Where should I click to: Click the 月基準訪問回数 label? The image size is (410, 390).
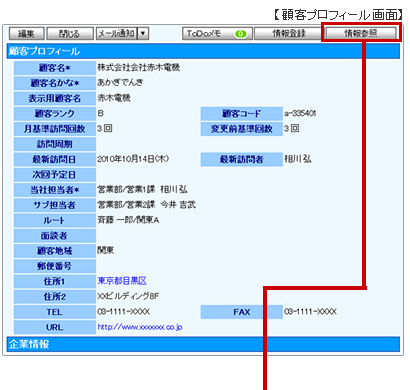[55, 129]
